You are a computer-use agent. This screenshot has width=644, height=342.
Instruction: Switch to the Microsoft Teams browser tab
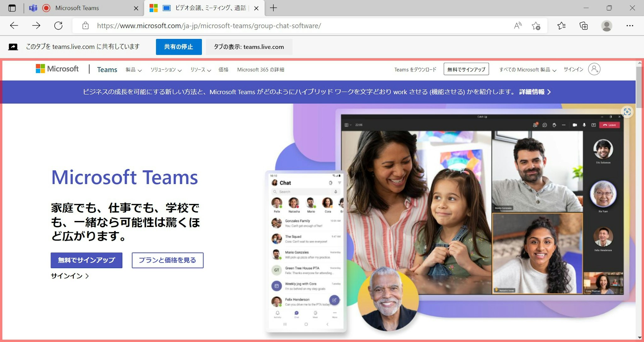pyautogui.click(x=77, y=8)
